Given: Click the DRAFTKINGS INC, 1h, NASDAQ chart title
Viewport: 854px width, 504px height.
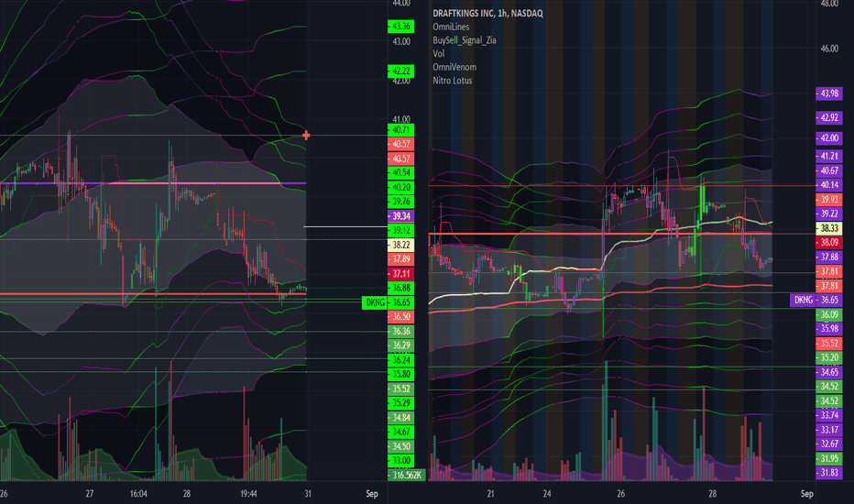Looking at the screenshot, I should (487, 13).
